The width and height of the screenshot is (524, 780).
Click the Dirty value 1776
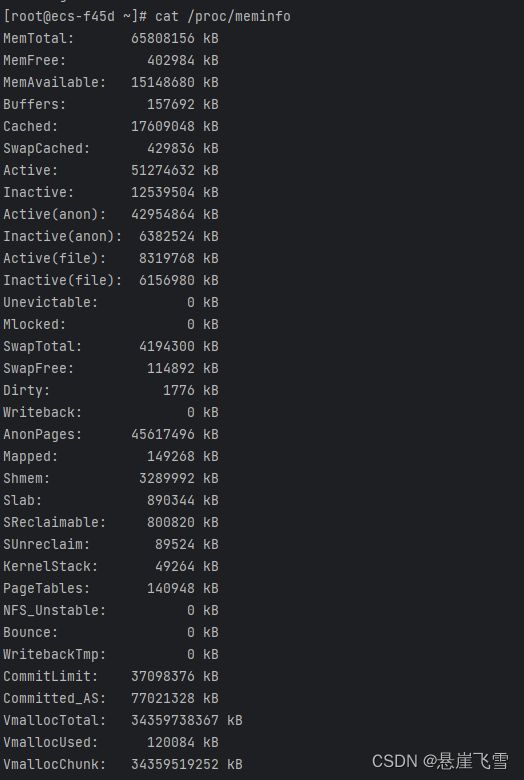[x=179, y=390]
